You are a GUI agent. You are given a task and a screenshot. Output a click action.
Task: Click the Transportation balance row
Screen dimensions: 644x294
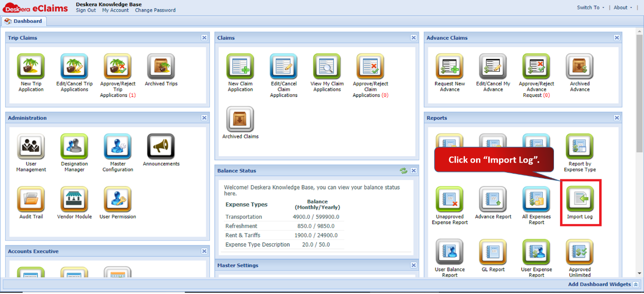[x=284, y=217]
